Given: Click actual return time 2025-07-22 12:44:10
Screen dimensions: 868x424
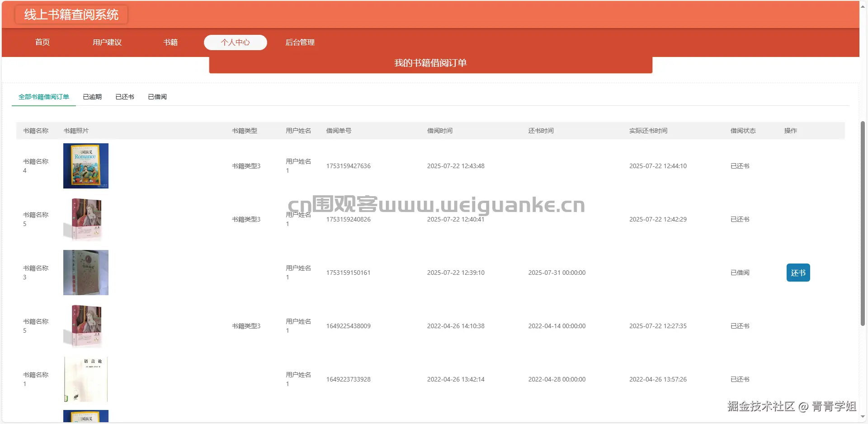Looking at the screenshot, I should [658, 166].
